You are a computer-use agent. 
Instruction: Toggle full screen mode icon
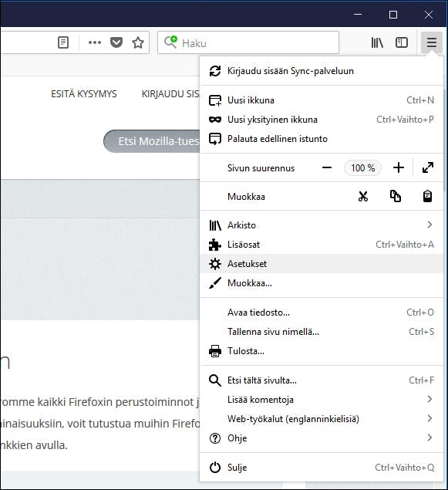(428, 167)
